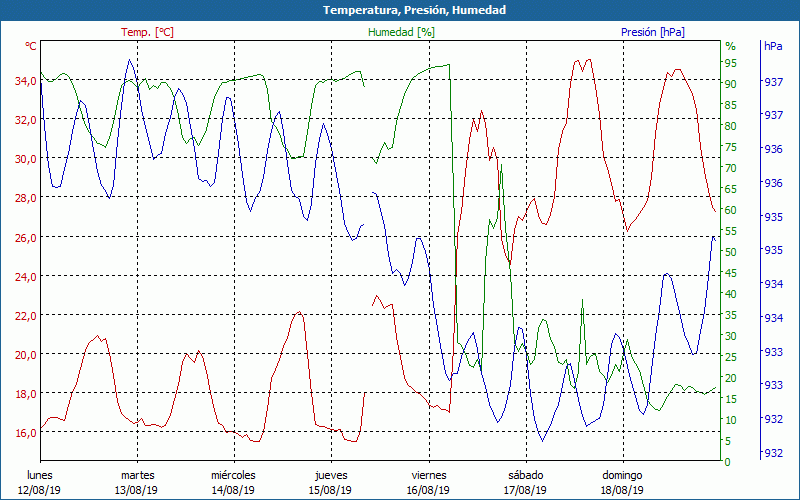Viewport: 800px width, 500px height.
Task: Click the green '40' humidity axis value
Action: click(x=731, y=294)
